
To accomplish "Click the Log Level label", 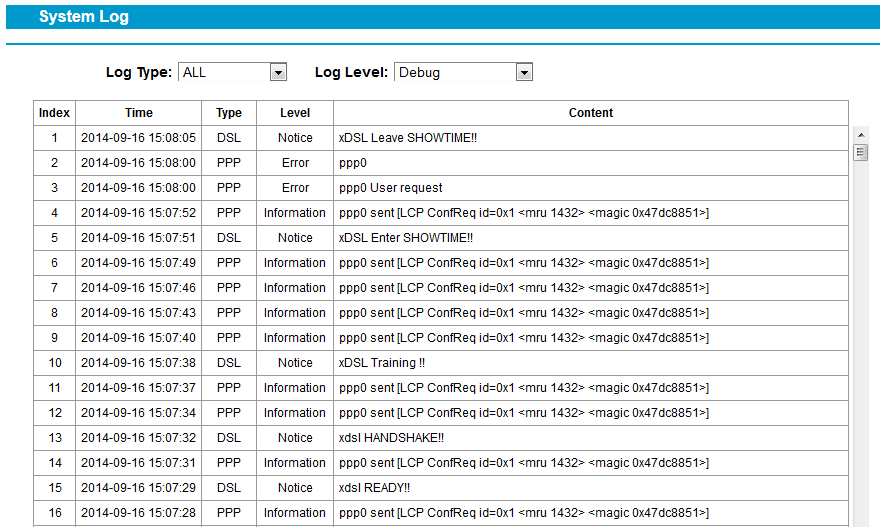I will [x=351, y=72].
